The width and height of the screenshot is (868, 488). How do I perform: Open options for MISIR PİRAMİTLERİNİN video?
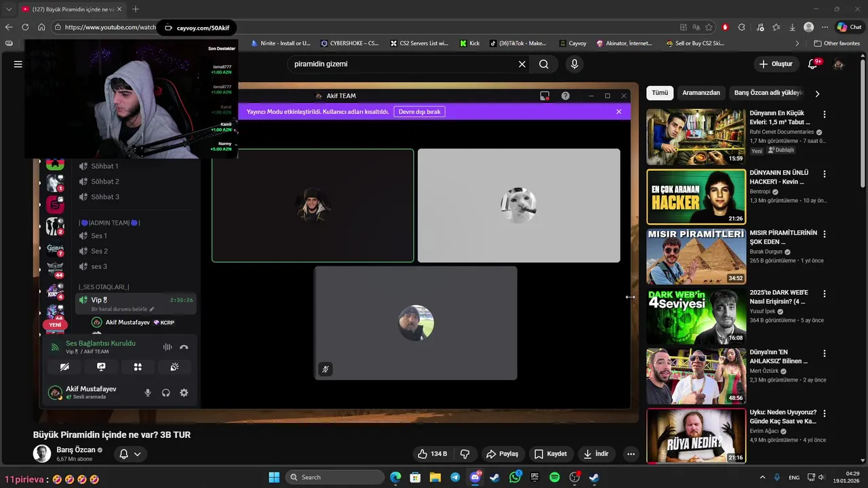(x=825, y=234)
